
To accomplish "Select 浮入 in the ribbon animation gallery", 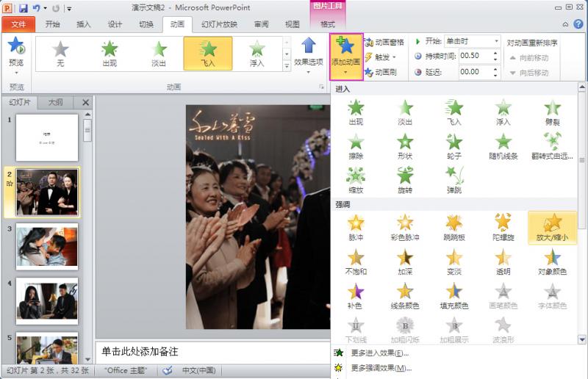I will click(x=257, y=53).
